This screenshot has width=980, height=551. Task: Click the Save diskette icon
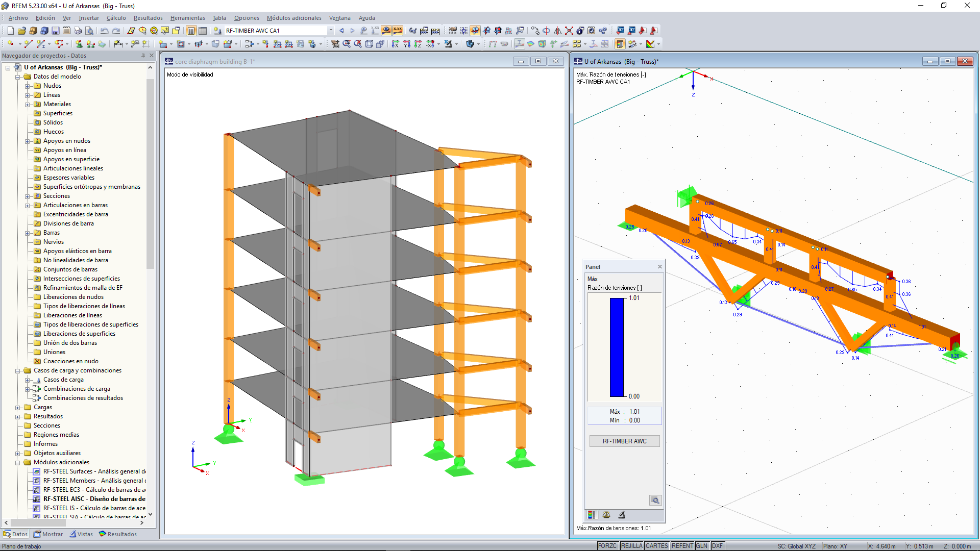[55, 31]
